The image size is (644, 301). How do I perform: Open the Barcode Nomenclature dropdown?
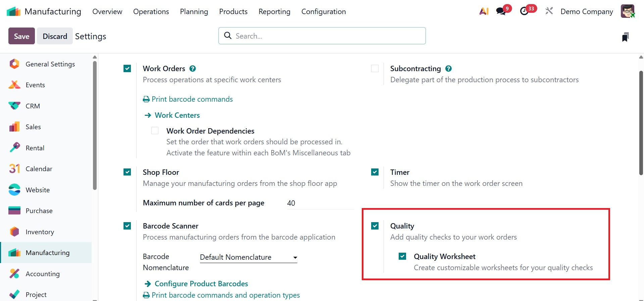coord(248,257)
